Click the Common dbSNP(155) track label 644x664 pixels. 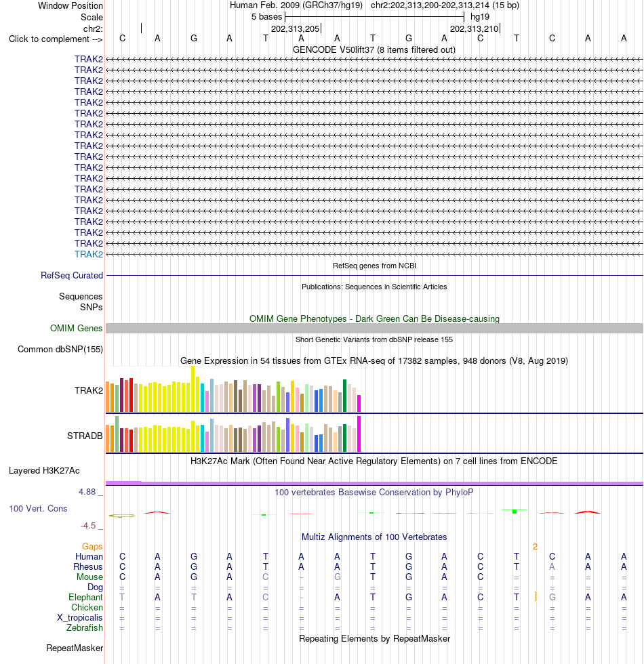pyautogui.click(x=60, y=350)
